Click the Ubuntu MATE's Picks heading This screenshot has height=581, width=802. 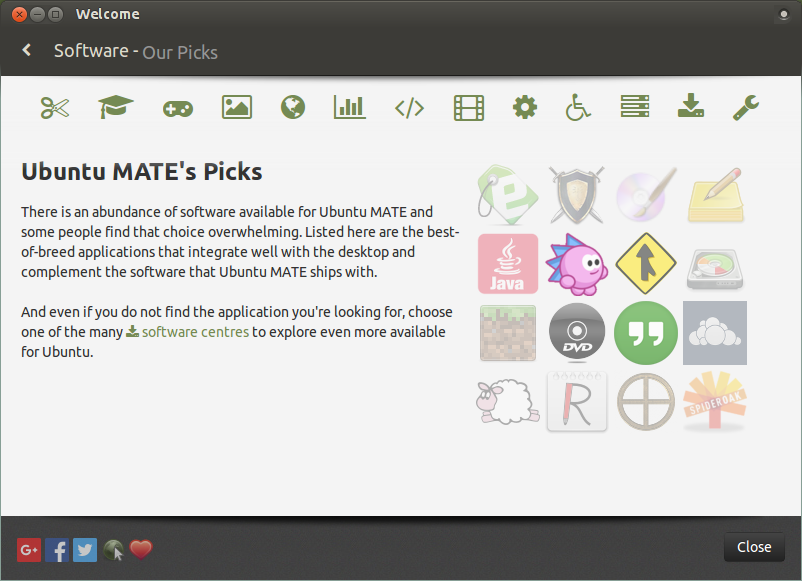pyautogui.click(x=142, y=171)
